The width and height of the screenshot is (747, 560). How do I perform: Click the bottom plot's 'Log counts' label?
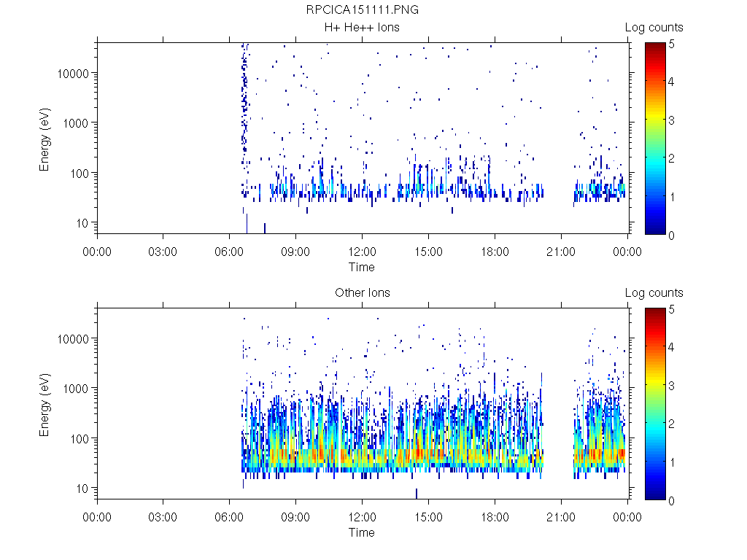tap(654, 293)
